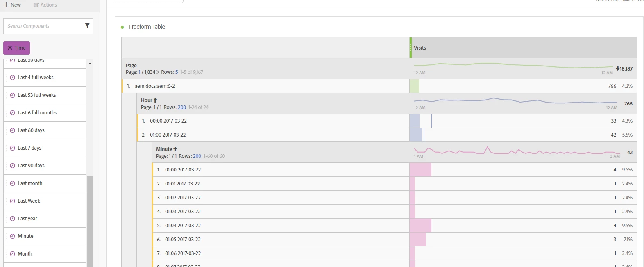
Task: Select the Last 7 days time range
Action: pyautogui.click(x=45, y=148)
